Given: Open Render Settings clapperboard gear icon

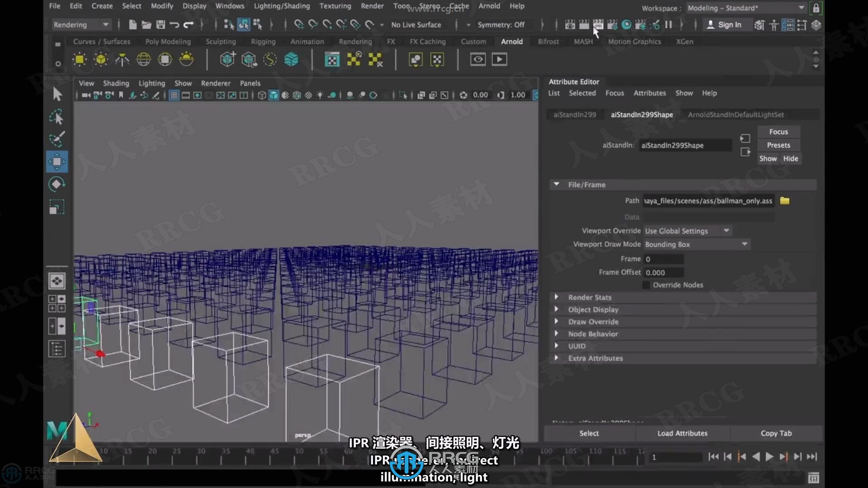Looking at the screenshot, I should [x=613, y=25].
